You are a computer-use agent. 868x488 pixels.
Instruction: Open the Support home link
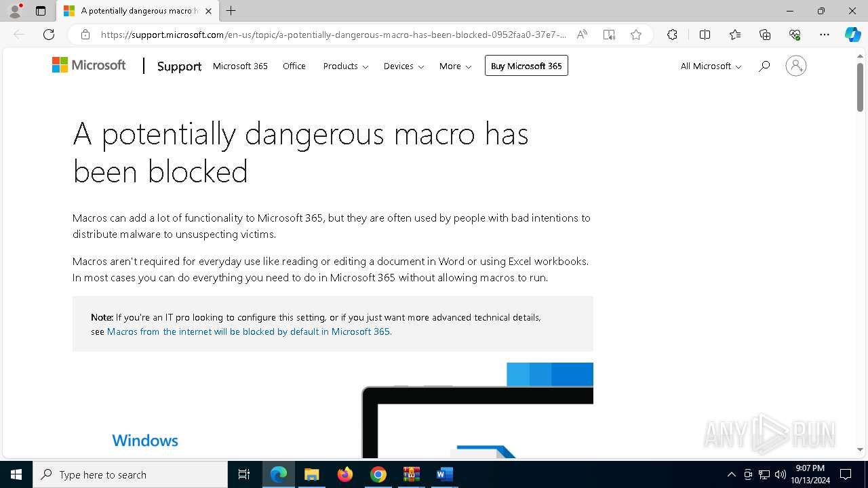point(179,66)
